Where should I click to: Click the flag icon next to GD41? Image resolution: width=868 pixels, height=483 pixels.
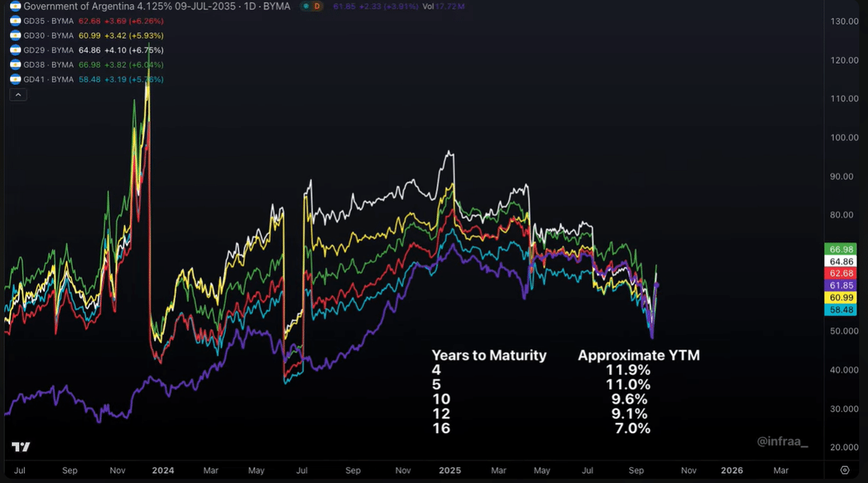coord(15,79)
